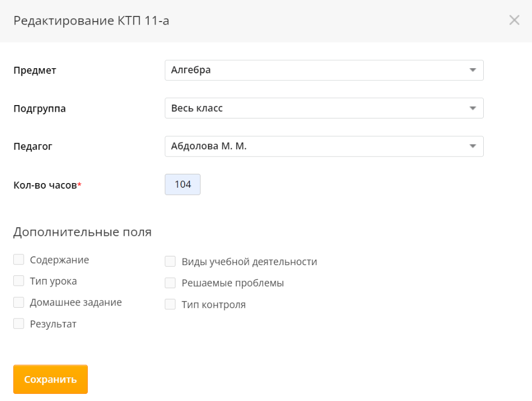The width and height of the screenshot is (532, 401).
Task: Check the Домашнее задание checkbox
Action: [x=19, y=303]
